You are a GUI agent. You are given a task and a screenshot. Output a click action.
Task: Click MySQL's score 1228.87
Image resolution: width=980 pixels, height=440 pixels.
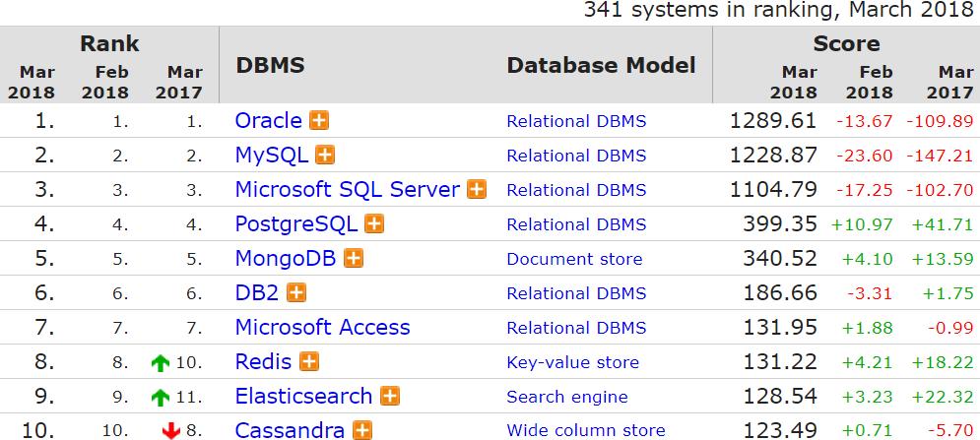(x=773, y=155)
